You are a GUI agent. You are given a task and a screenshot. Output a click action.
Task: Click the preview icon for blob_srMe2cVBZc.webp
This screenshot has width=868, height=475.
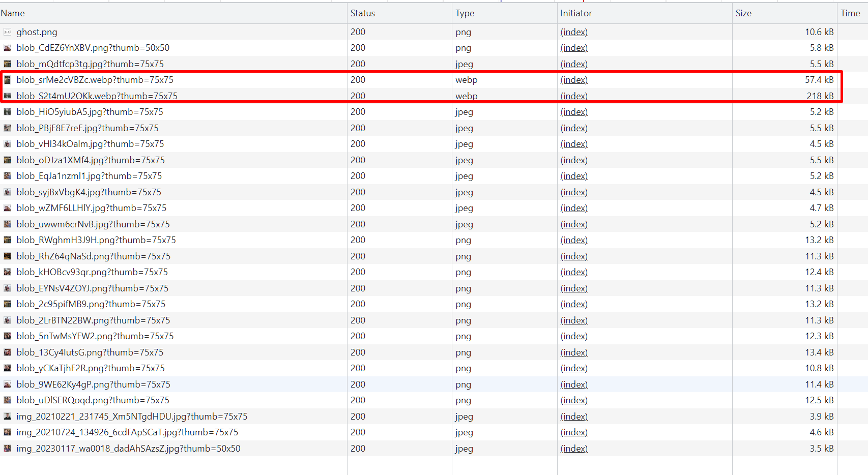[x=7, y=80]
